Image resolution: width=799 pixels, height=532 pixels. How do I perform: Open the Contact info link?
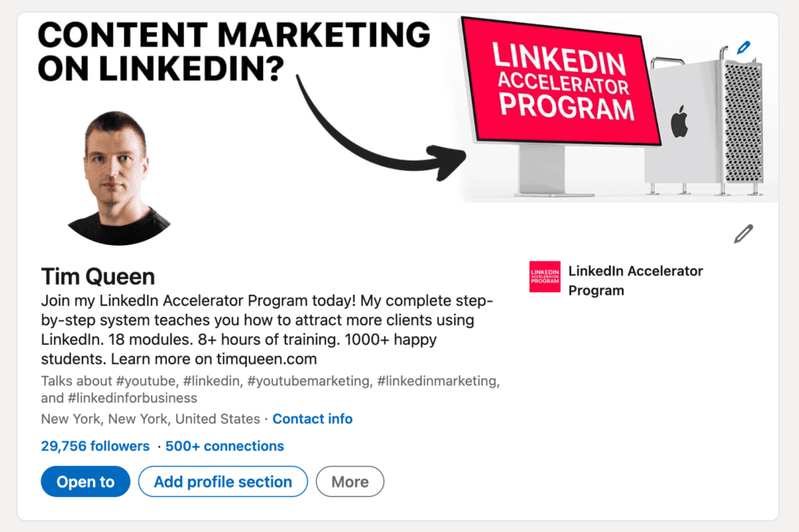click(x=312, y=419)
